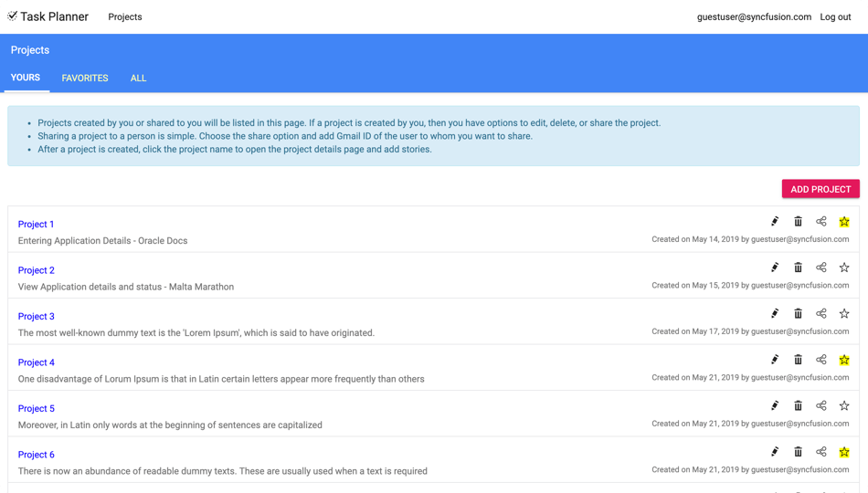Viewport: 868px width, 493px height.
Task: Mark Project 2 as favorite star
Action: [843, 267]
